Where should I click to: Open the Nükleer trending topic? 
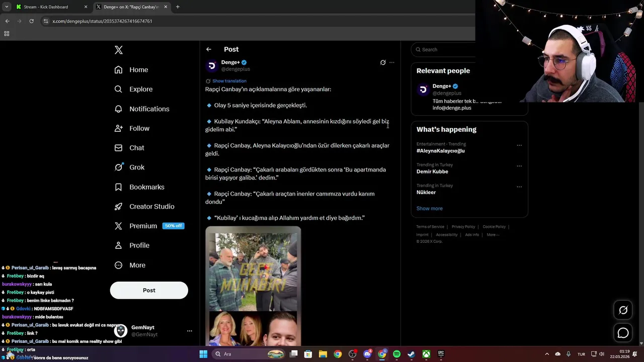click(x=426, y=192)
